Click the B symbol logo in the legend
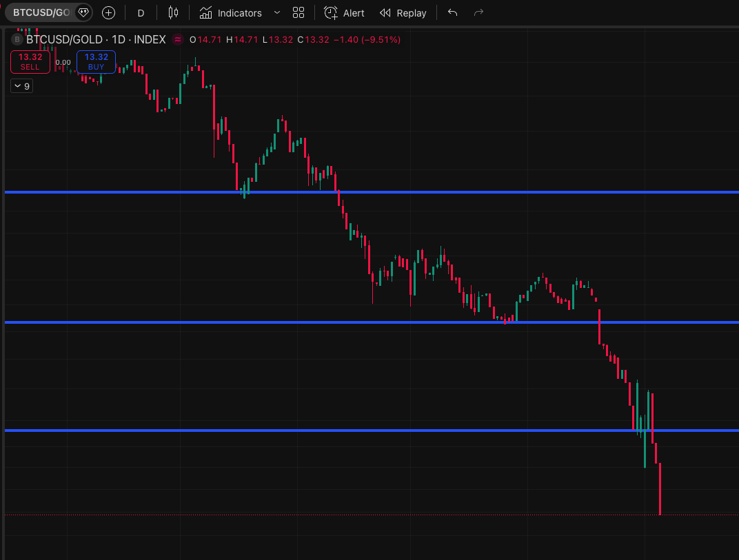Viewport: 739px width, 560px height. coord(17,39)
